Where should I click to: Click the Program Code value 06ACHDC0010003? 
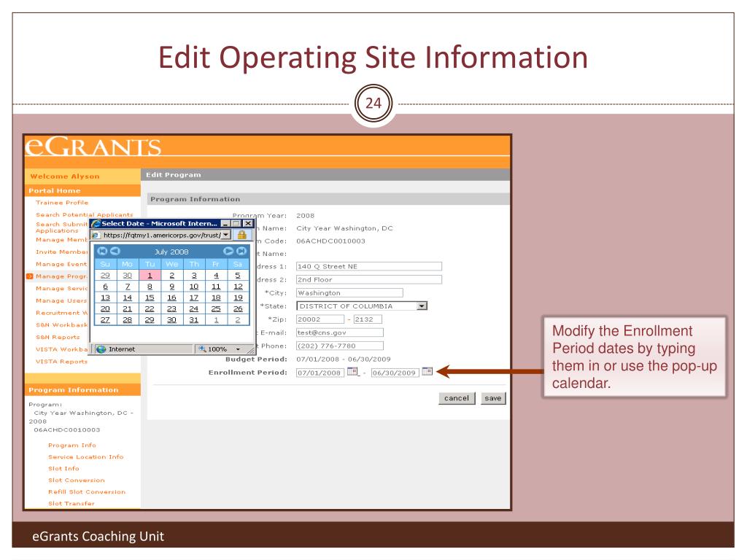[330, 241]
